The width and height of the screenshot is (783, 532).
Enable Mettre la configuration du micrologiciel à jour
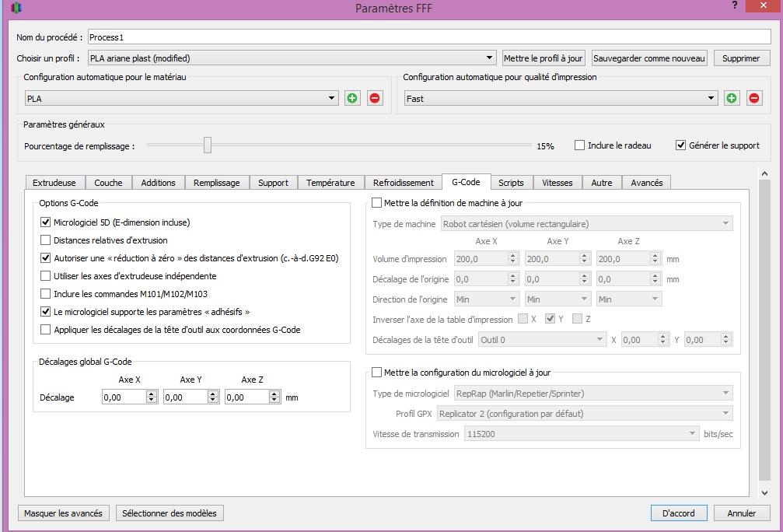tap(377, 372)
